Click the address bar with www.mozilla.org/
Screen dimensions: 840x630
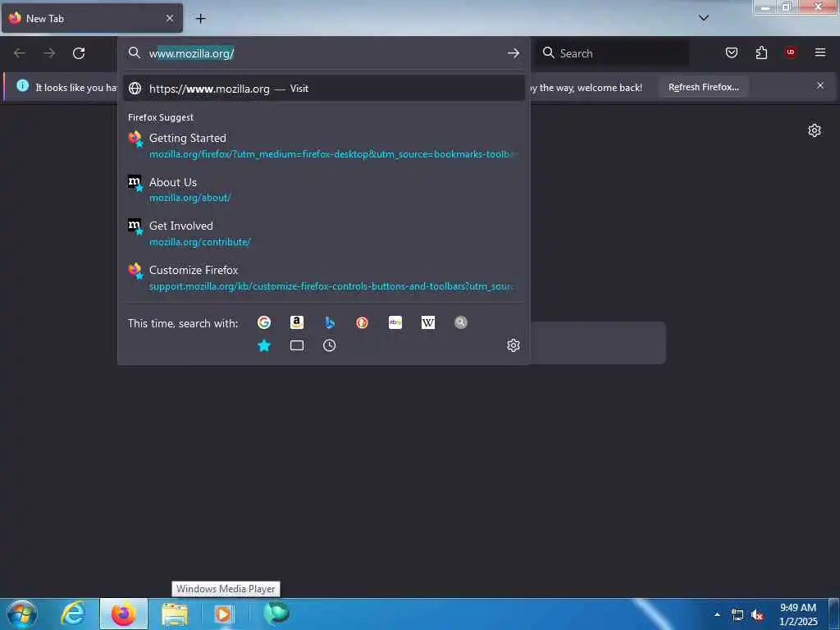click(323, 53)
